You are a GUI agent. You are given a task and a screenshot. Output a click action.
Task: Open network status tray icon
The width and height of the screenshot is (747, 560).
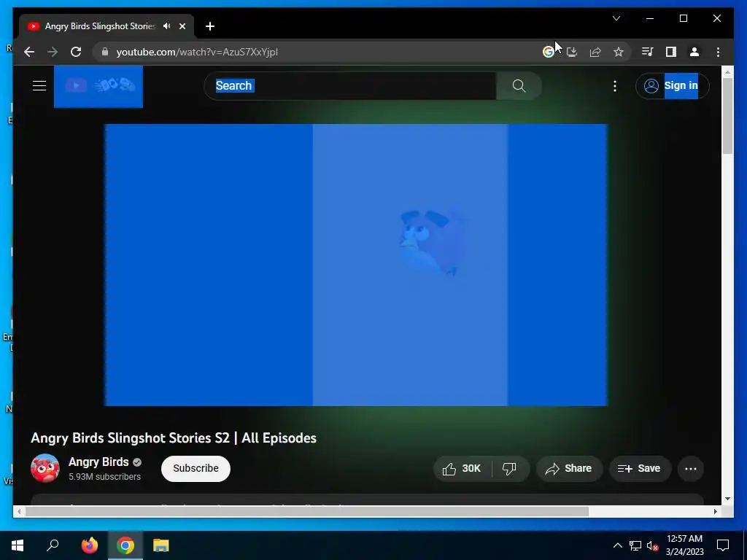[x=635, y=545]
